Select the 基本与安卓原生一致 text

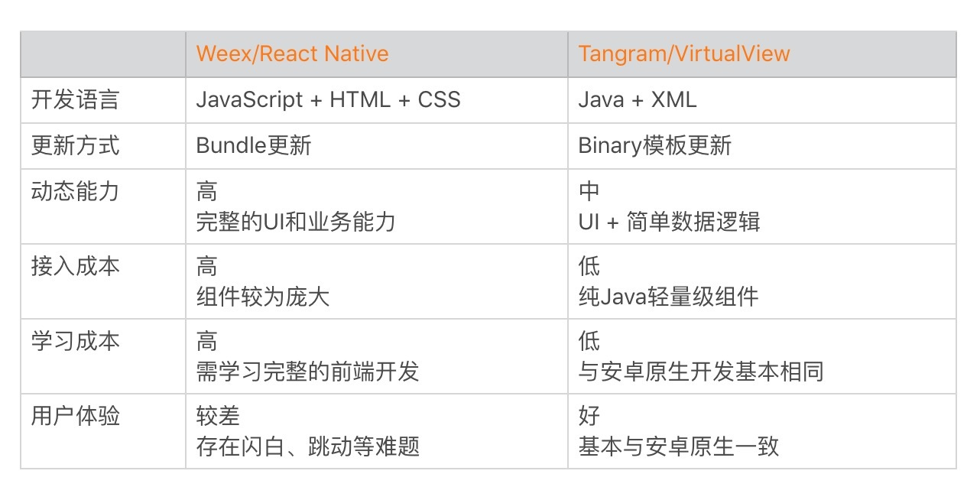coord(678,446)
